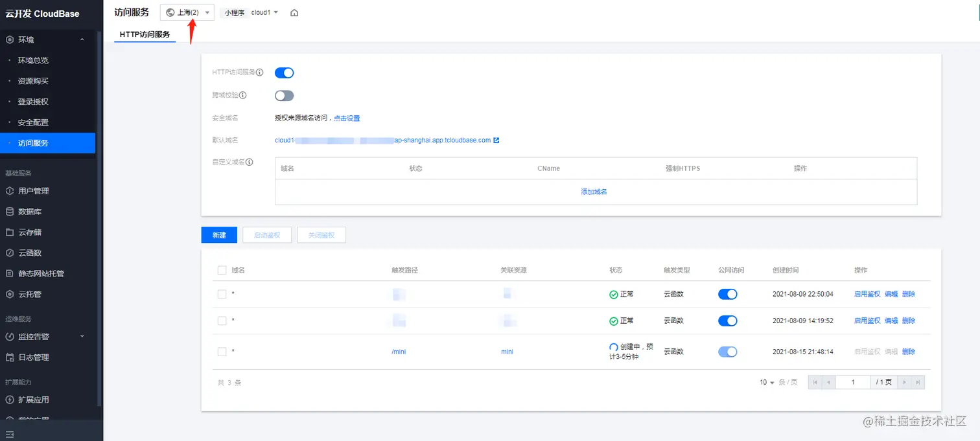This screenshot has height=441, width=980.
Task: Open 用户管理 via its sidebar icon
Action: pos(10,191)
